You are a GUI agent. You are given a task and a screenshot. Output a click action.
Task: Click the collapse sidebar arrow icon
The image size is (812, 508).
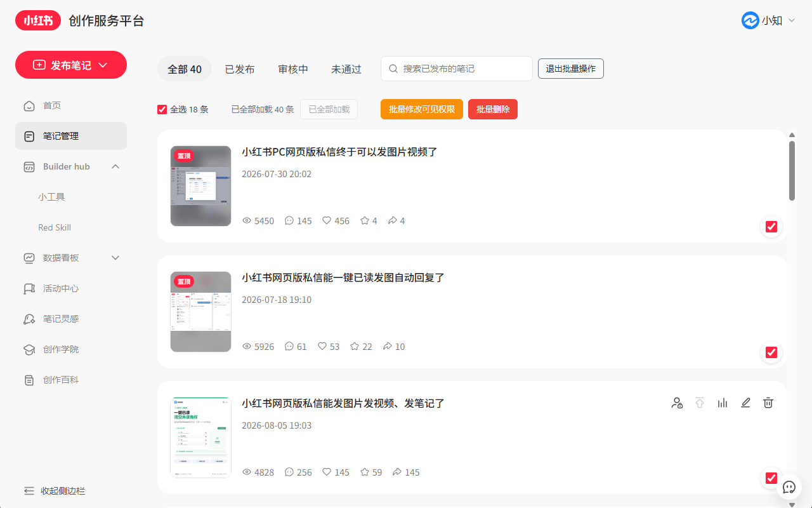(29, 491)
